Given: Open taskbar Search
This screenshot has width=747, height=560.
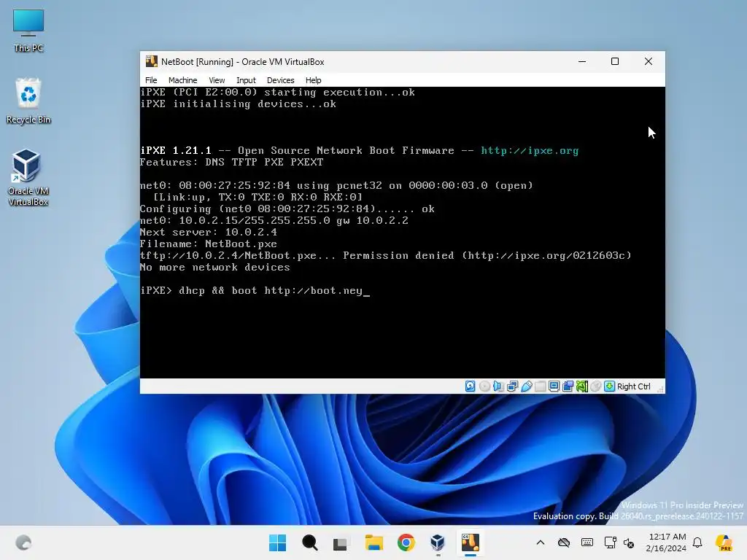Looking at the screenshot, I should click(309, 542).
